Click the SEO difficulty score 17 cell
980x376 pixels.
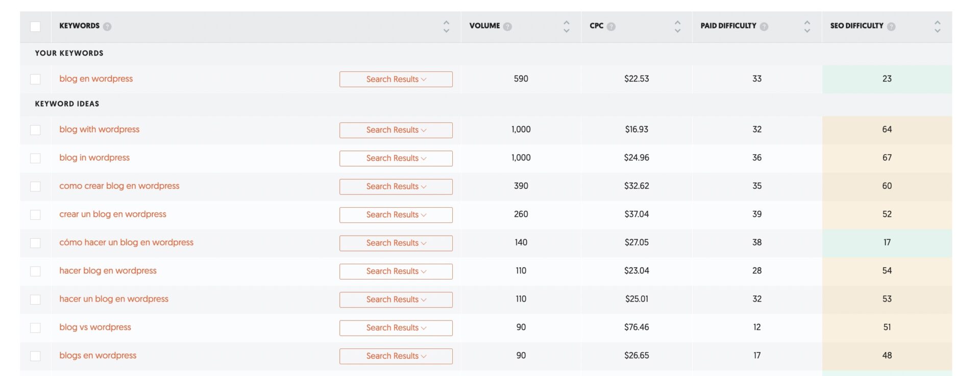tap(887, 243)
